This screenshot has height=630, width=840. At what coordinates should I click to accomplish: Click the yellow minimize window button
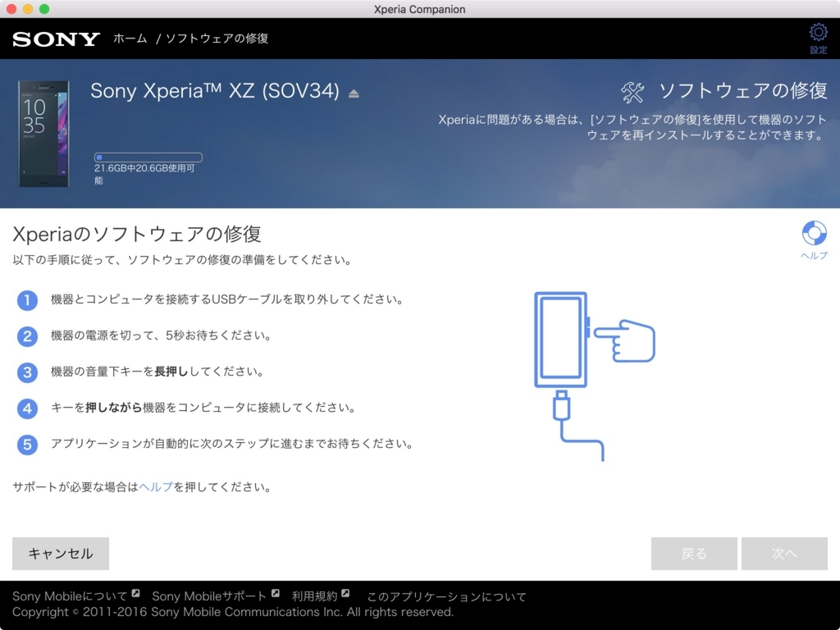(x=28, y=9)
